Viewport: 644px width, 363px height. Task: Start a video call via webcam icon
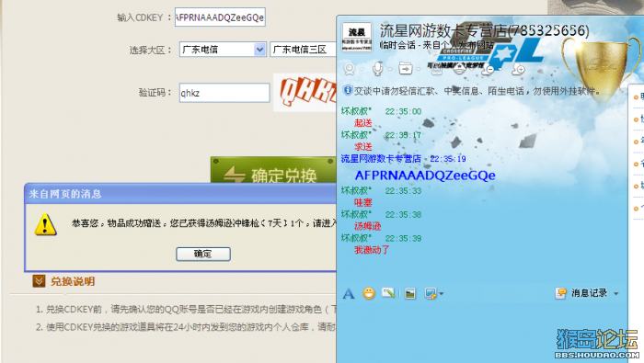point(349,69)
